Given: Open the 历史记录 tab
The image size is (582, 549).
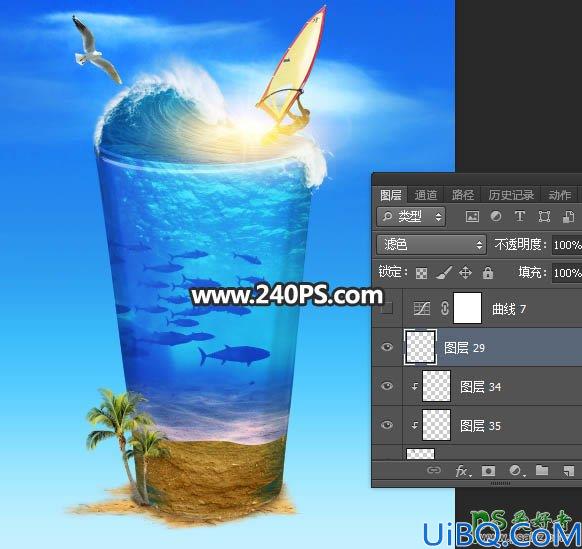Looking at the screenshot, I should pyautogui.click(x=511, y=195).
